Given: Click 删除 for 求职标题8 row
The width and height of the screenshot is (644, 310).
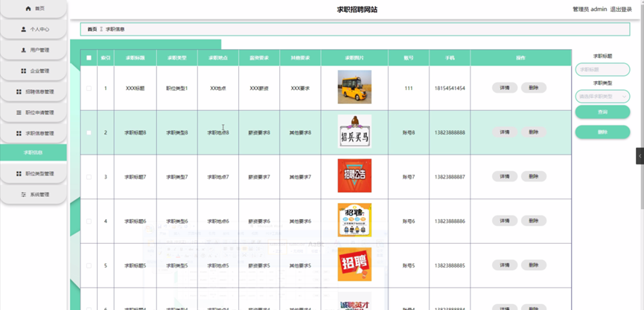Looking at the screenshot, I should point(534,132).
